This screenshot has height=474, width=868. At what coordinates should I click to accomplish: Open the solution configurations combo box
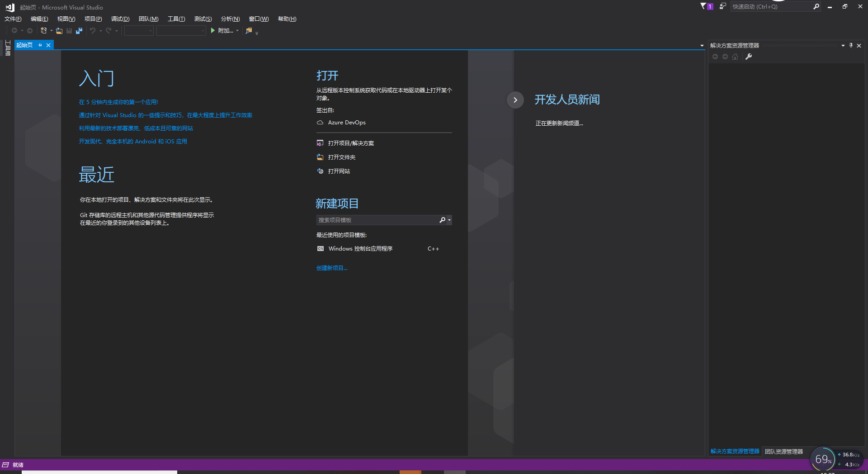139,31
